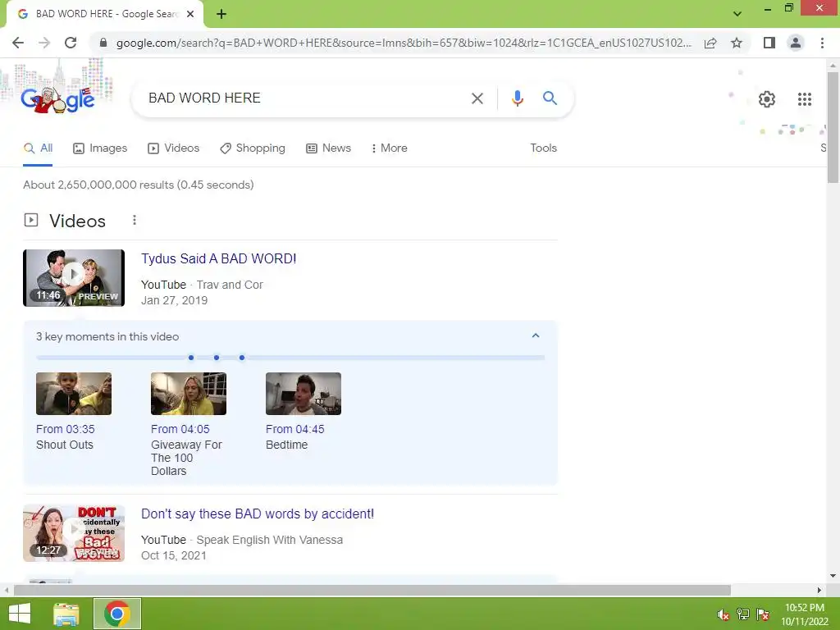The image size is (840, 630).
Task: Go back to previous page
Action: pos(18,43)
